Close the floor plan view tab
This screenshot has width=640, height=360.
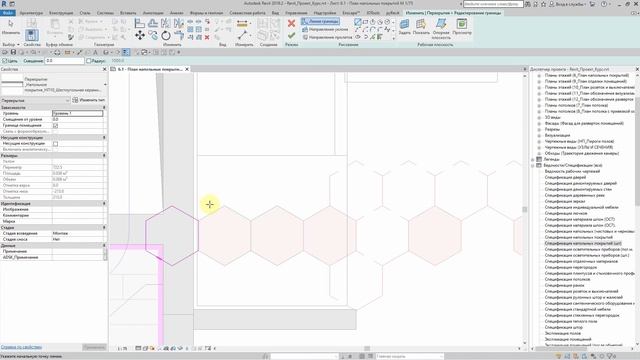187,69
